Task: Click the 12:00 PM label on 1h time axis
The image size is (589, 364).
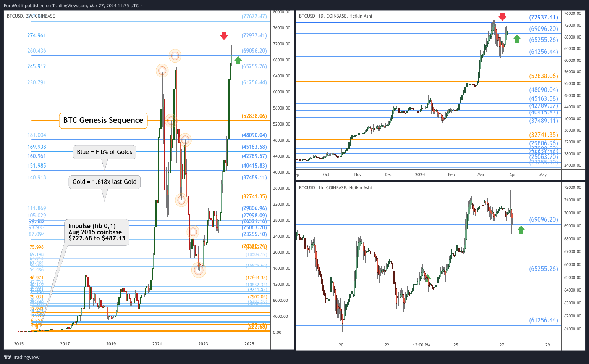Action: [421, 345]
